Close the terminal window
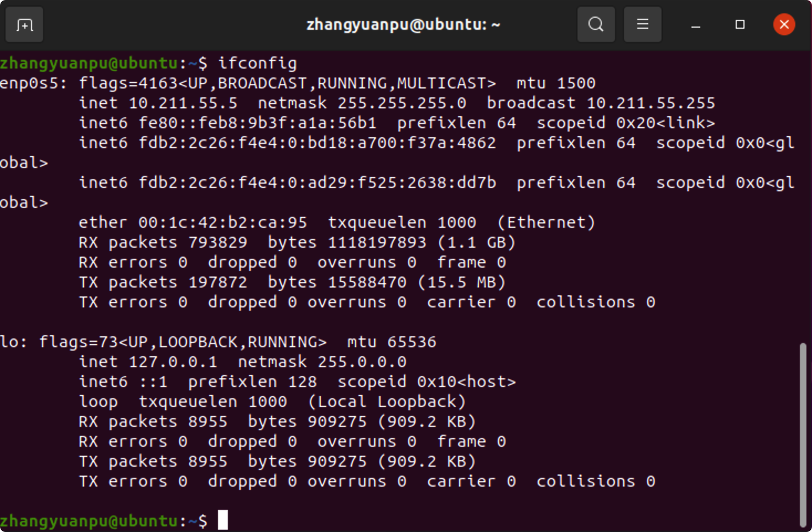The width and height of the screenshot is (812, 532). (x=784, y=24)
